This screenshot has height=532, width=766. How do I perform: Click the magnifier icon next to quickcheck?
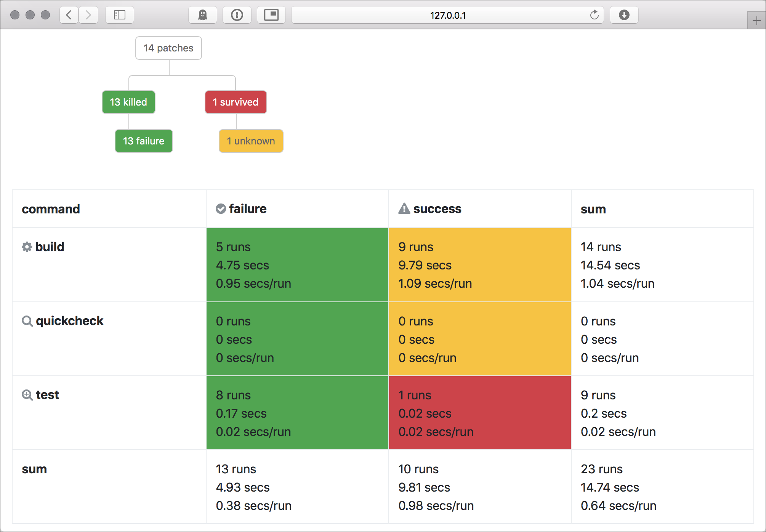point(27,321)
